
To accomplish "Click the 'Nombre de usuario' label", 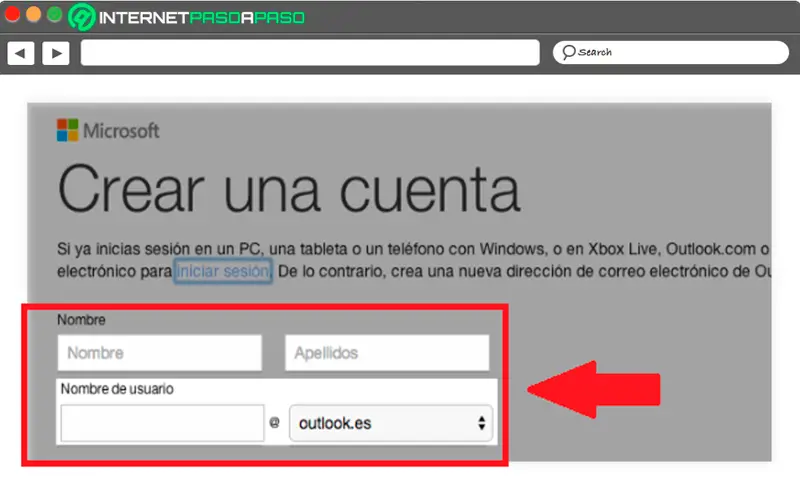I will click(117, 389).
